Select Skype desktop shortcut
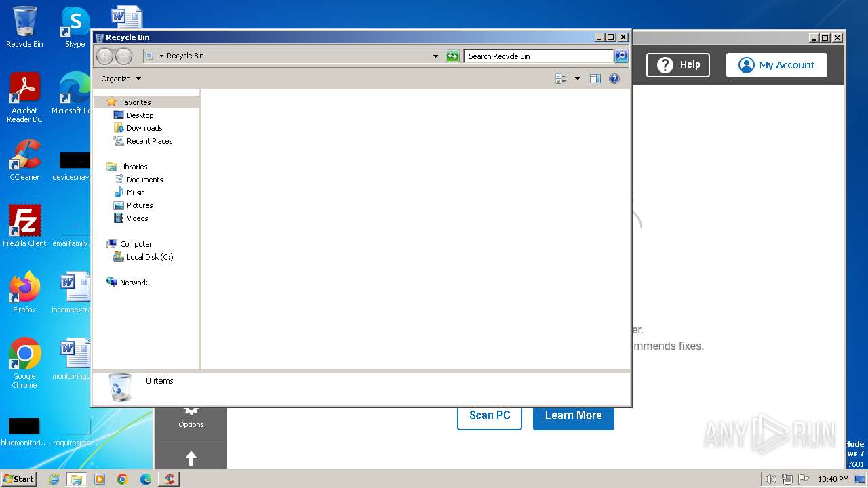 [x=75, y=27]
